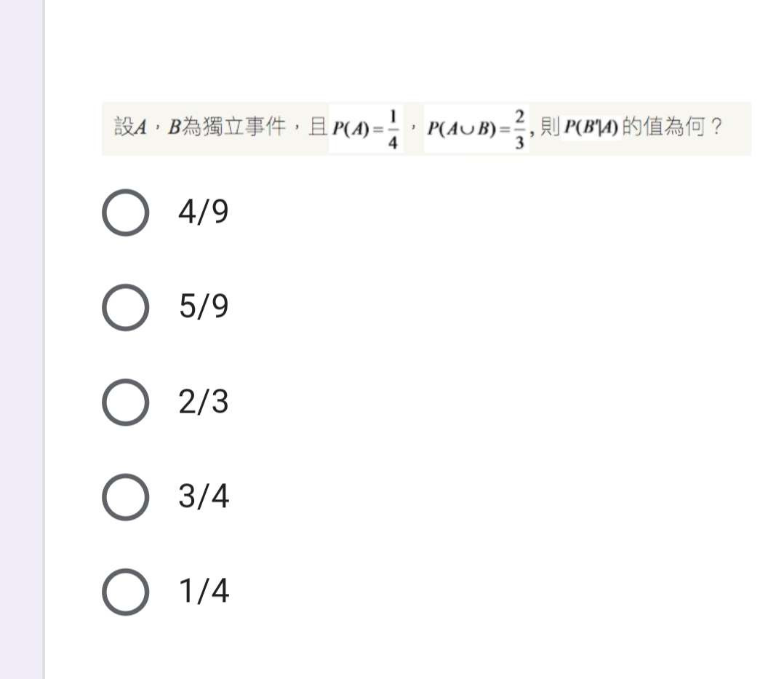The width and height of the screenshot is (784, 679).
Task: Choose the 2/3 radio option
Action: point(126,402)
